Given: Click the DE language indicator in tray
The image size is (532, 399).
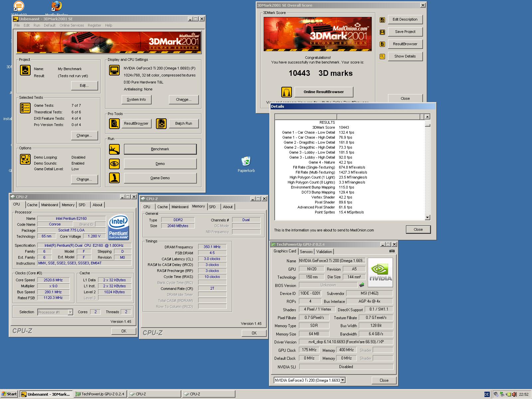Looking at the screenshot, I should (487, 394).
